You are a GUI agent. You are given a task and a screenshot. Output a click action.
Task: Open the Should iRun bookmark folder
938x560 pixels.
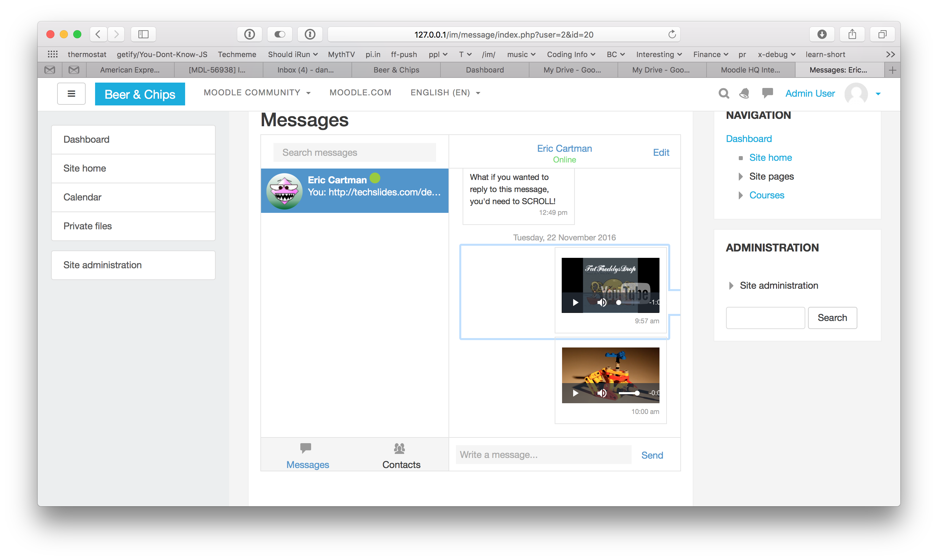tap(293, 54)
